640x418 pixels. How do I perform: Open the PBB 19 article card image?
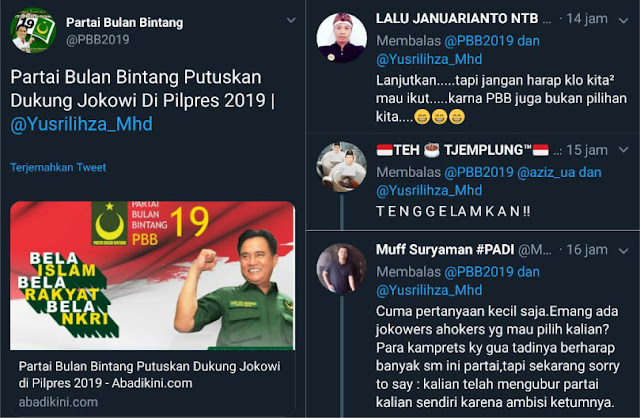tap(152, 276)
